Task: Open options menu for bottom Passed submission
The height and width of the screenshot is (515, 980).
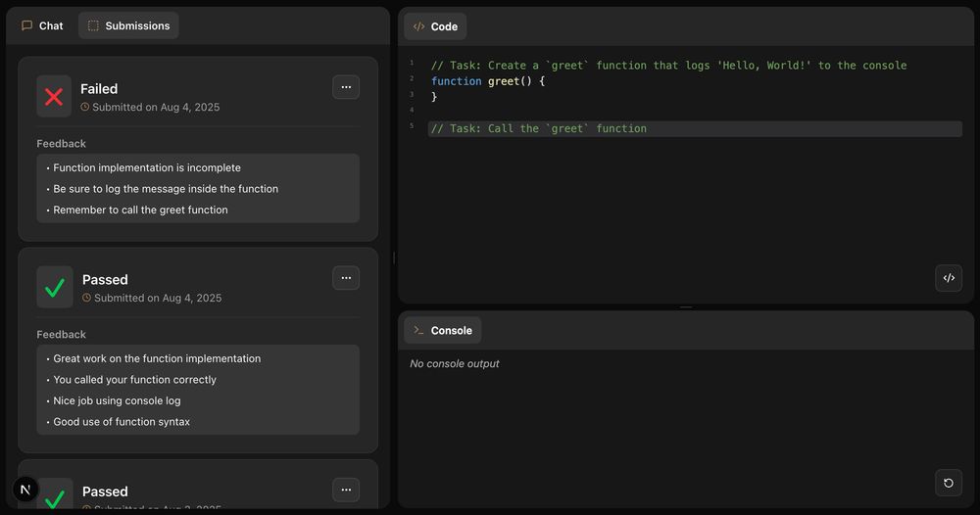Action: click(x=346, y=490)
